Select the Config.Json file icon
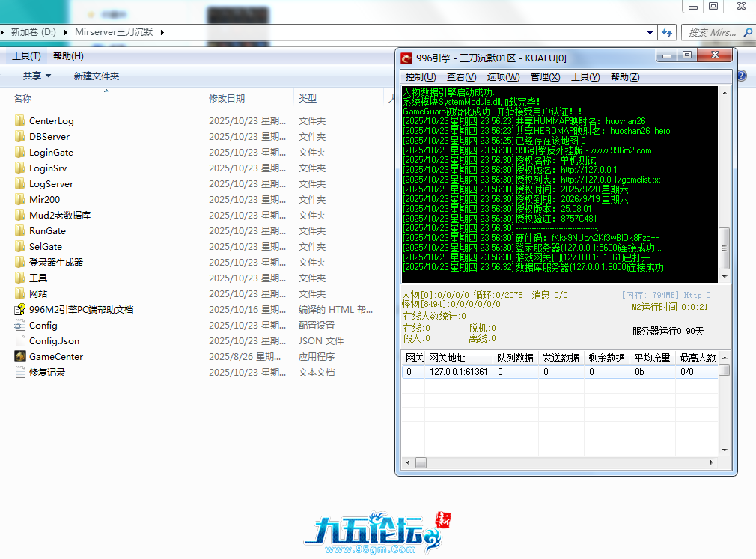The height and width of the screenshot is (559, 756). pos(20,341)
